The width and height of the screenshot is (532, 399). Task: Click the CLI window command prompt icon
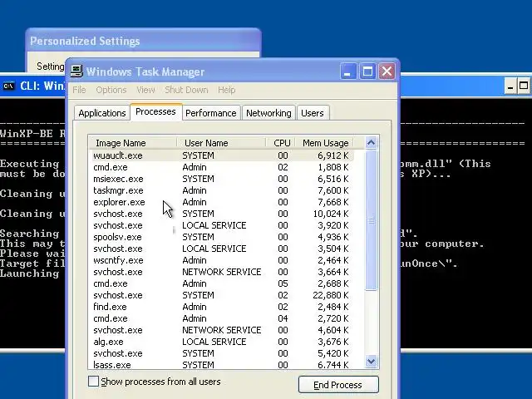click(9, 86)
